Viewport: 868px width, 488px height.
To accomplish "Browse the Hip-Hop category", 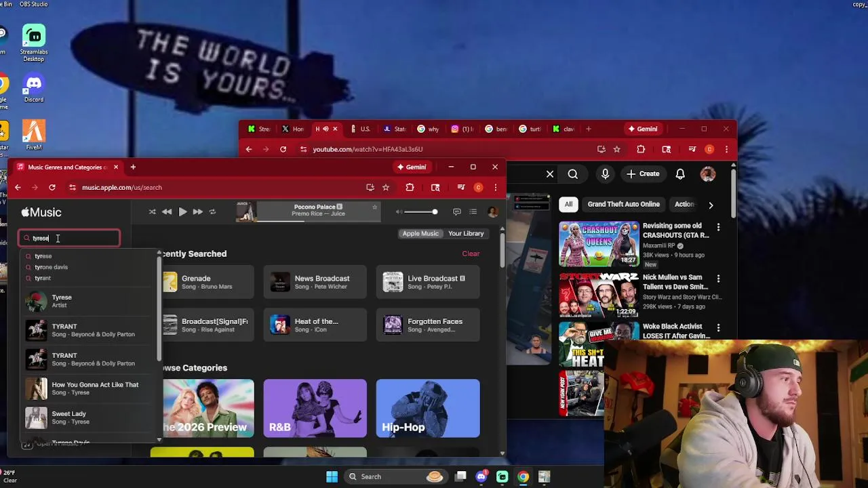I will (428, 408).
